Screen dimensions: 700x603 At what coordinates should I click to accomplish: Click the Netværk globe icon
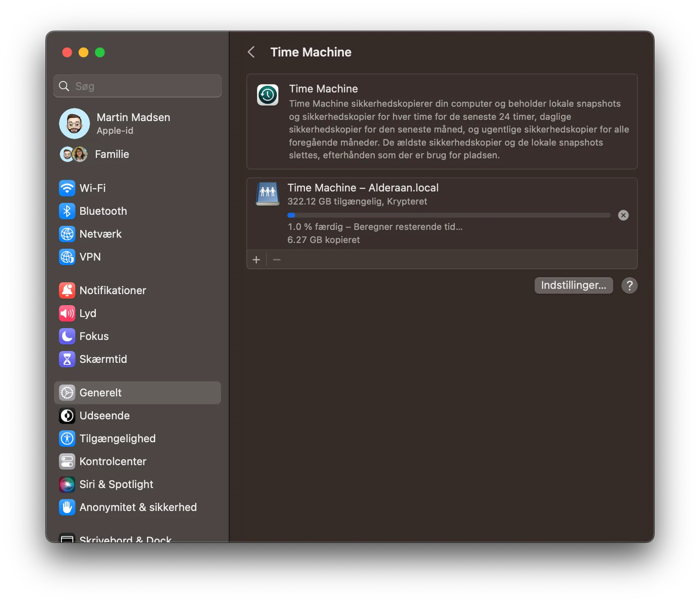[x=68, y=234]
